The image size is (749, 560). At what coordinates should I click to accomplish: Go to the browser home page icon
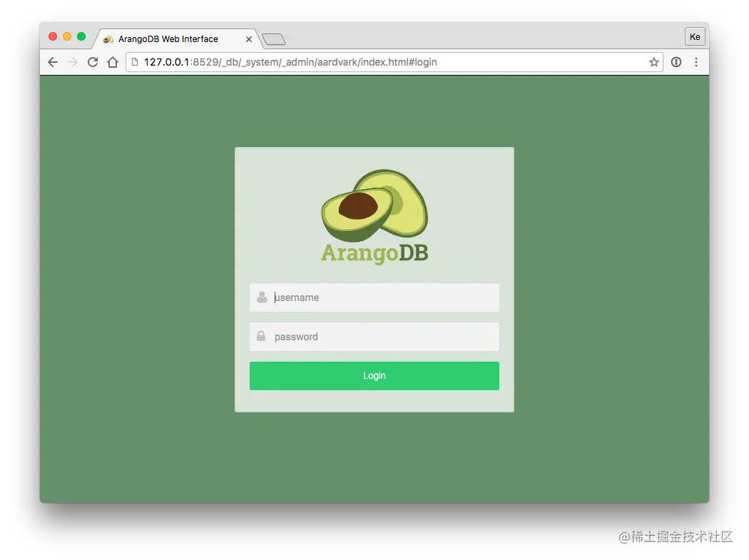pos(113,62)
